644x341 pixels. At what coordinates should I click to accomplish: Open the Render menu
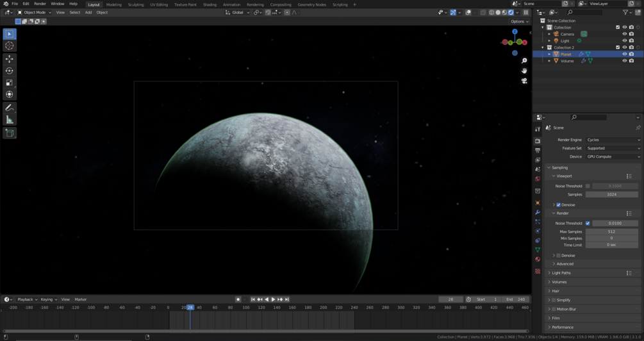point(40,4)
